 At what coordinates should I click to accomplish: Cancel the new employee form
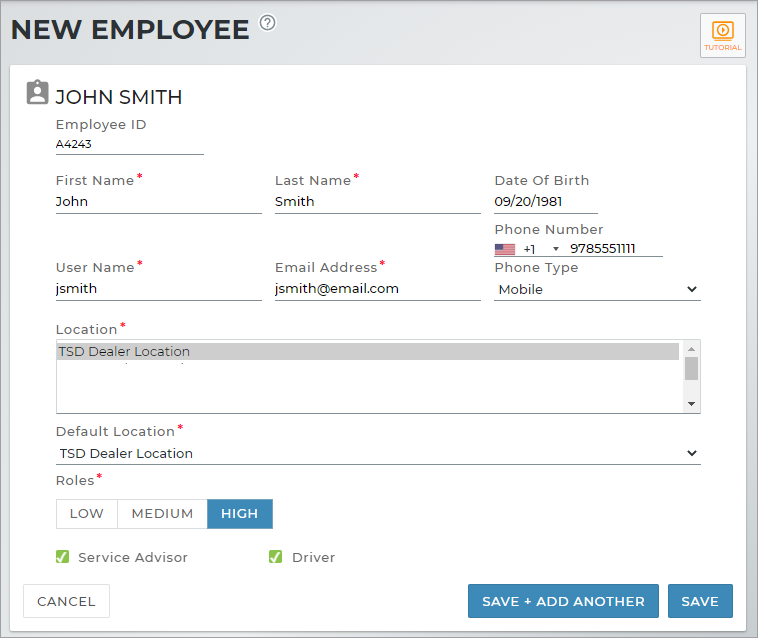[66, 601]
